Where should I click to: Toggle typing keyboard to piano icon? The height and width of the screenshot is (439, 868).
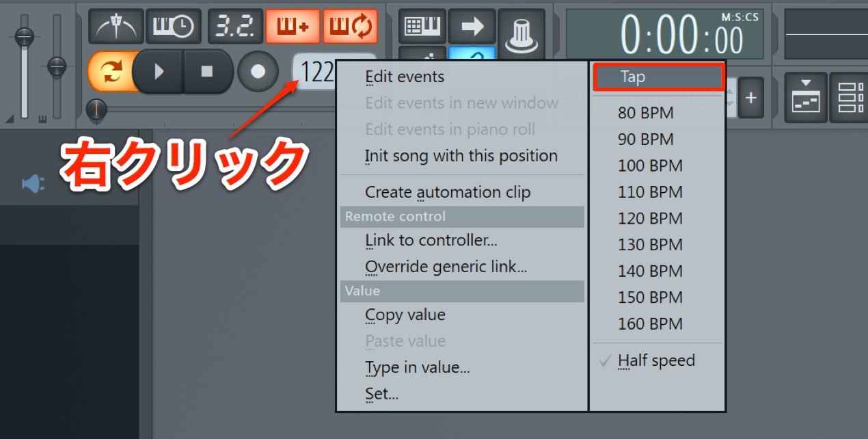pyautogui.click(x=422, y=27)
